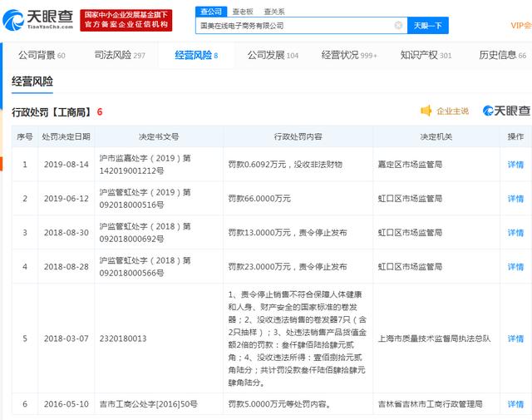This screenshot has width=532, height=420.
Task: Clear the search box with the X icon
Action: pyautogui.click(x=398, y=25)
